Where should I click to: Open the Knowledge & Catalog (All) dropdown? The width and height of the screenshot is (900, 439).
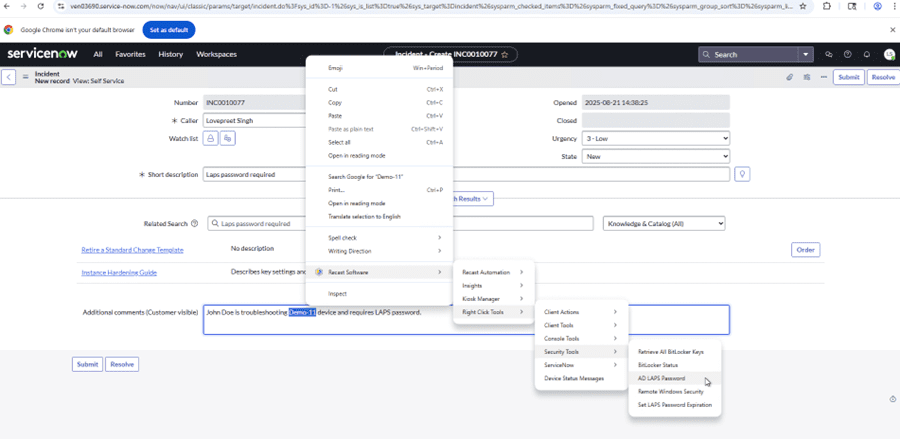coord(663,224)
